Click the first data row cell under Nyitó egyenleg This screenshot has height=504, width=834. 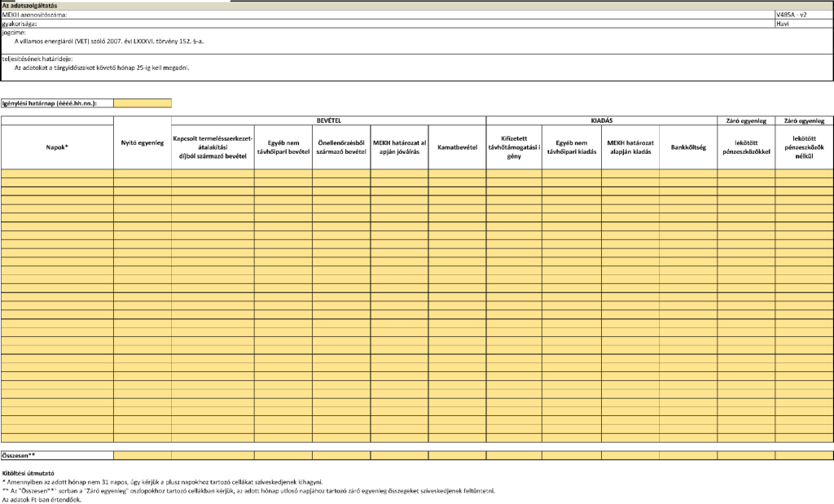pos(143,174)
